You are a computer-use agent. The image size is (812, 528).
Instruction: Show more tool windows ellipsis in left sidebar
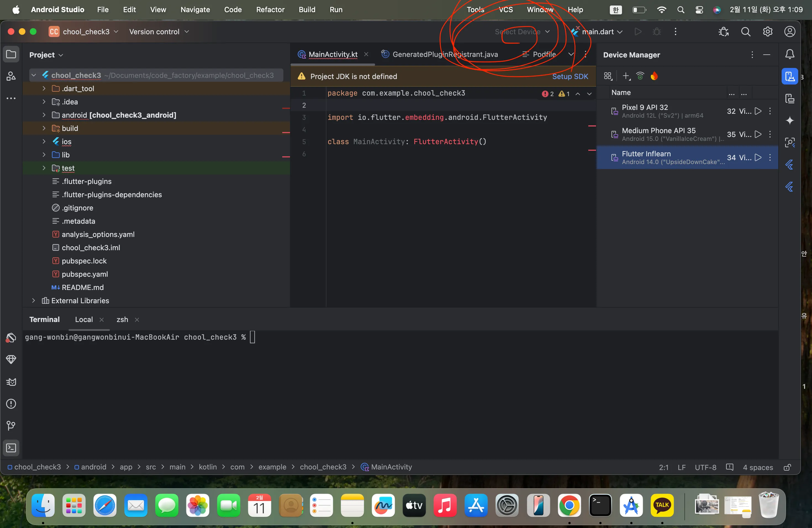point(11,98)
